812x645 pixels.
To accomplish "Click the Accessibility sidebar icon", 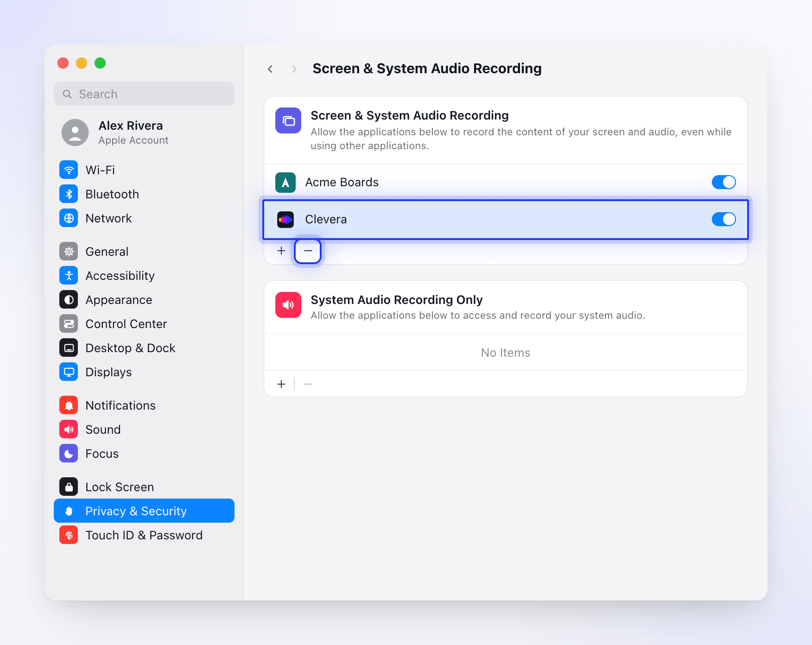I will click(x=69, y=275).
